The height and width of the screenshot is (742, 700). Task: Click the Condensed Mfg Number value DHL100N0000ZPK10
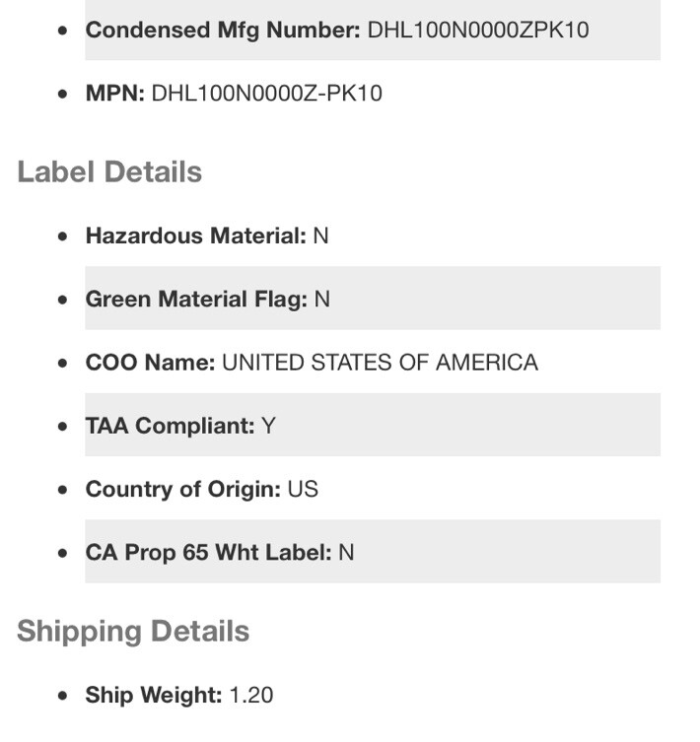point(478,30)
